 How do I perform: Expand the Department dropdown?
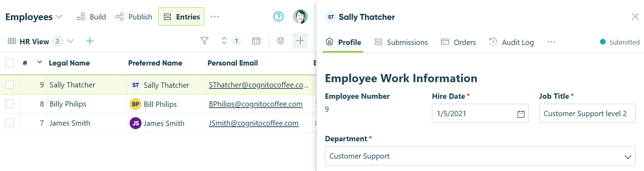click(x=480, y=156)
